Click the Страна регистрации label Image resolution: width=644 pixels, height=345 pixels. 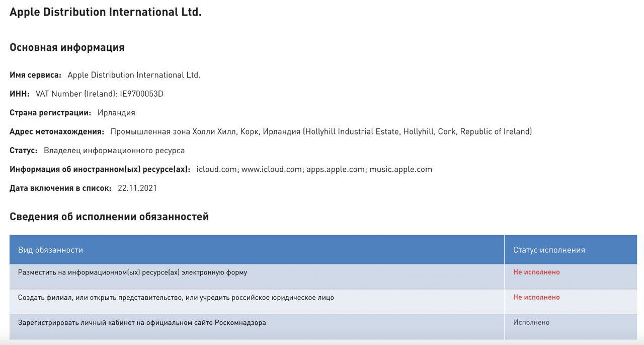coord(50,113)
